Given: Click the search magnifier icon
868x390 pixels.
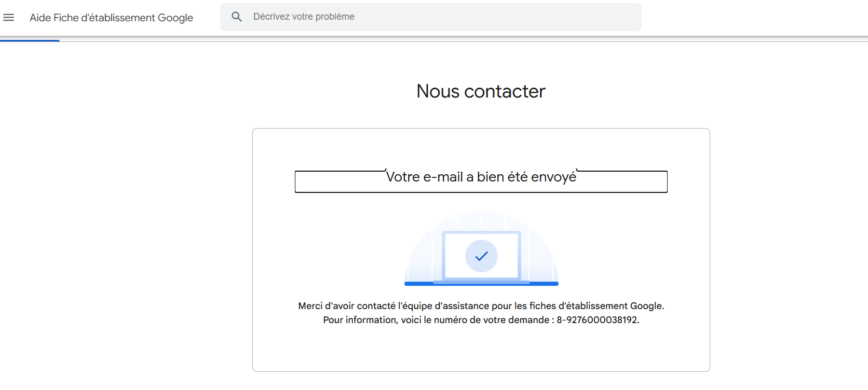Looking at the screenshot, I should tap(237, 17).
